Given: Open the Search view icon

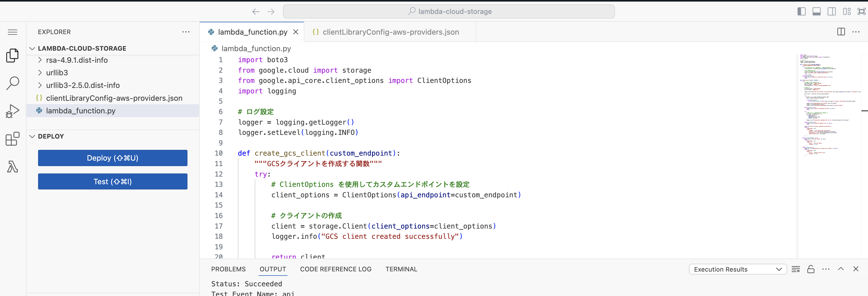Looking at the screenshot, I should 12,83.
